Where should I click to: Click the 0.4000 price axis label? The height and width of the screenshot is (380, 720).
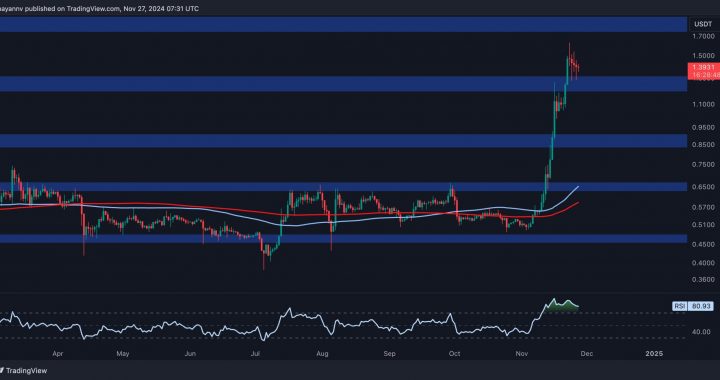pos(704,263)
